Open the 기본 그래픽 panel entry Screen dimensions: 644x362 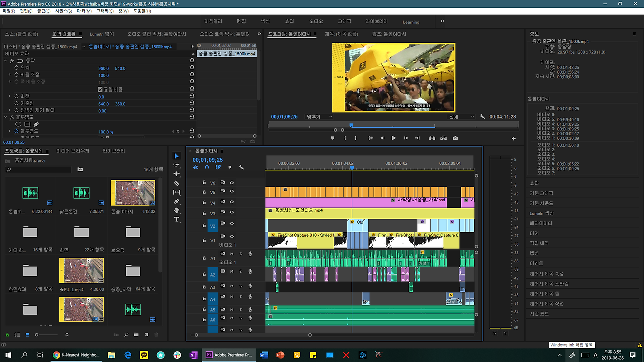[541, 193]
